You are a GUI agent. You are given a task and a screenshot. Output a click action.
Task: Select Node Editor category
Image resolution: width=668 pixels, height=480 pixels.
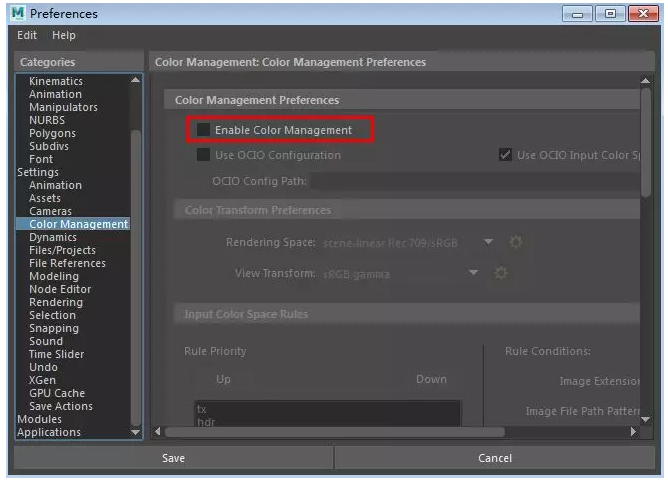(60, 289)
